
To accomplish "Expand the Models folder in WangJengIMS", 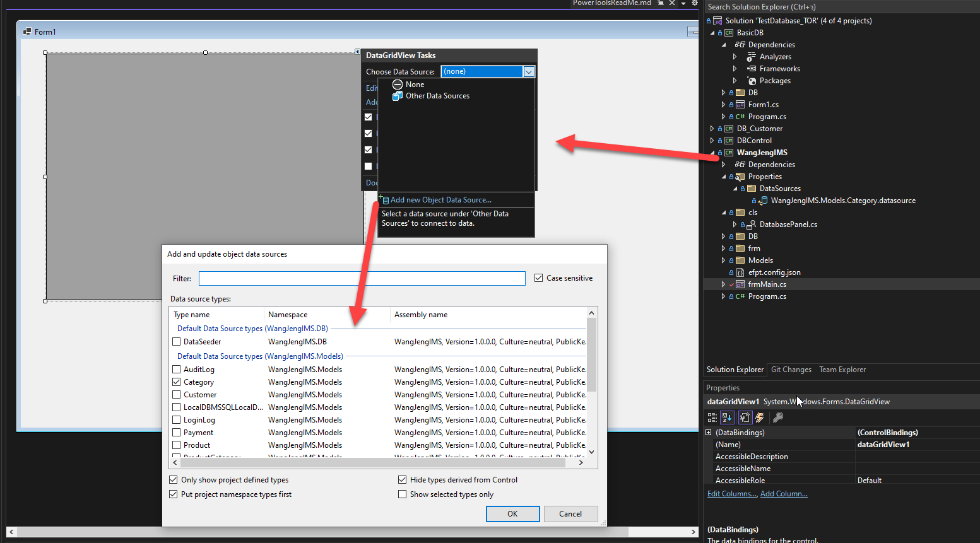I will [x=723, y=260].
